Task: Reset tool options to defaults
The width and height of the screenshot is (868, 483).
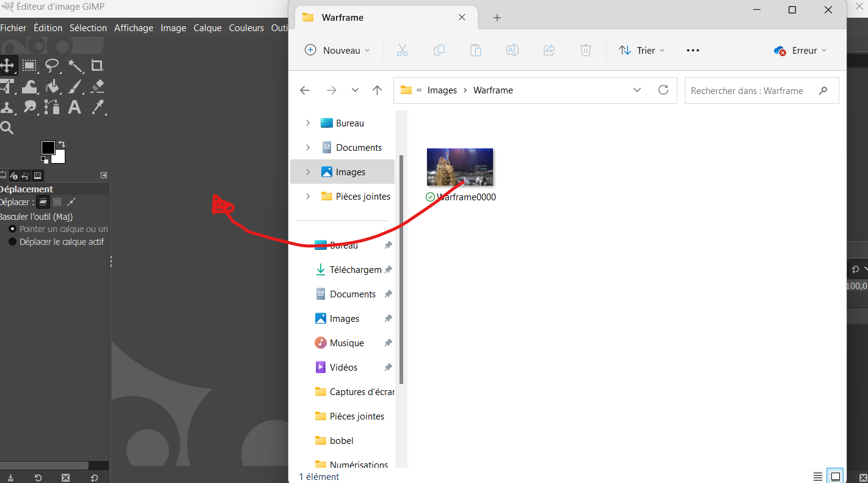Action: coord(94,478)
